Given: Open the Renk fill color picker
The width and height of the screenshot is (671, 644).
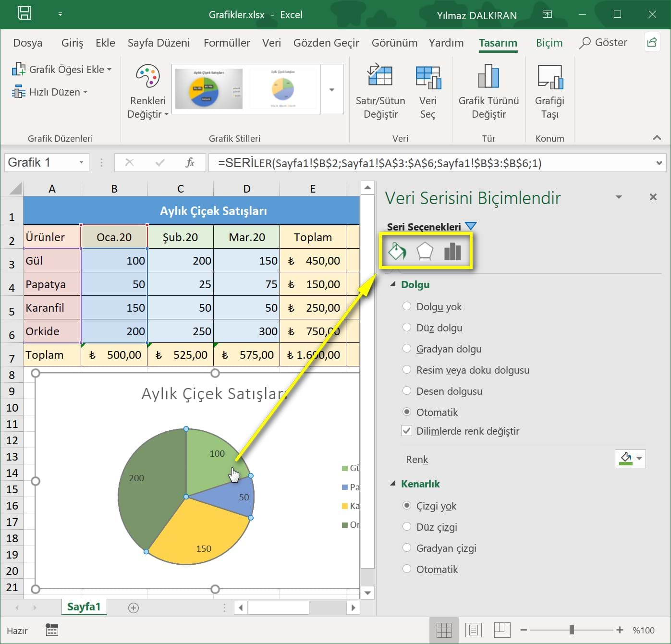Looking at the screenshot, I should click(630, 458).
